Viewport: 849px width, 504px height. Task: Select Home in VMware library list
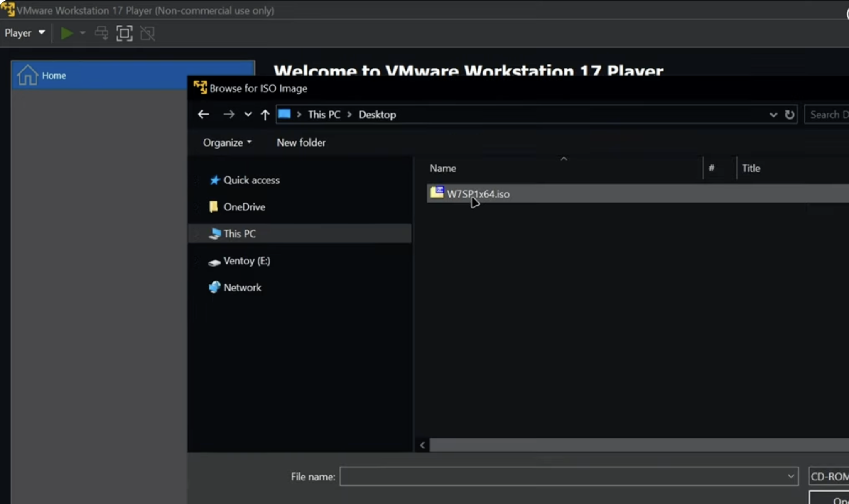[133, 75]
